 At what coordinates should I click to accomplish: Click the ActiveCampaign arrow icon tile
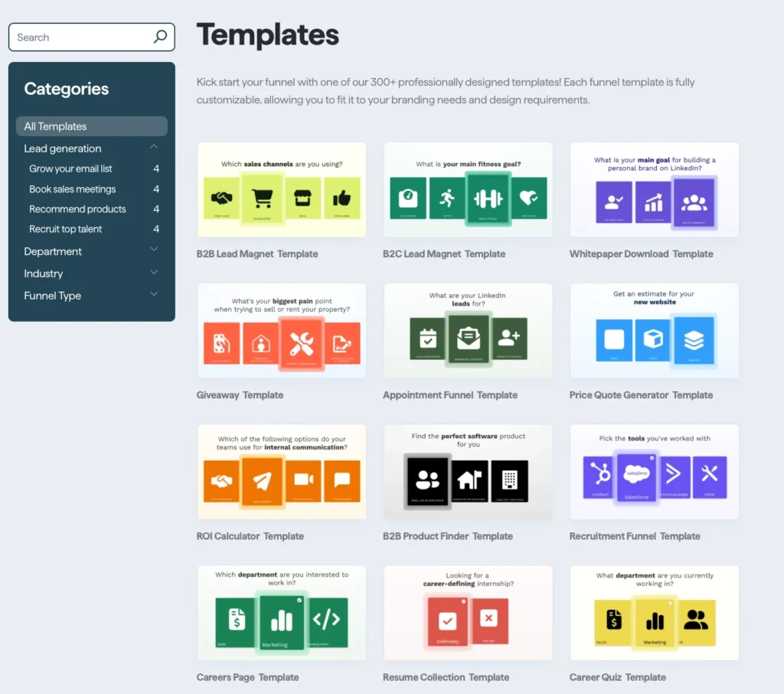click(674, 477)
